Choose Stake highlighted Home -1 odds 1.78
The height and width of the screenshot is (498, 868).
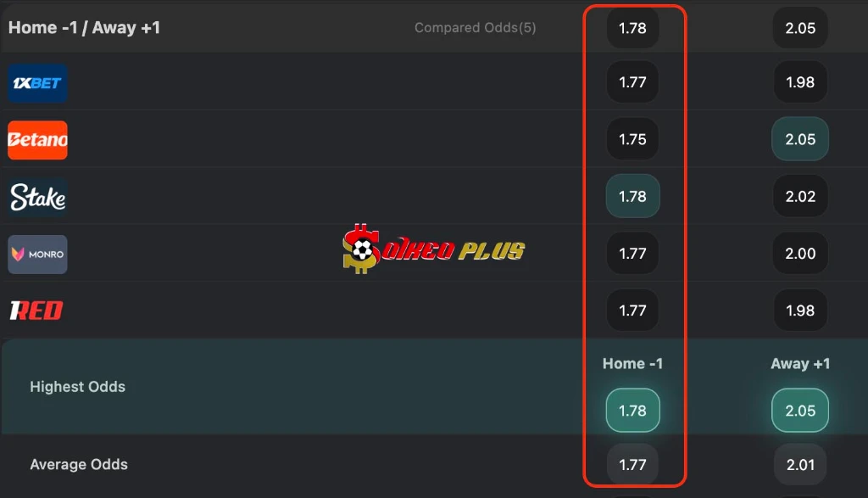632,196
